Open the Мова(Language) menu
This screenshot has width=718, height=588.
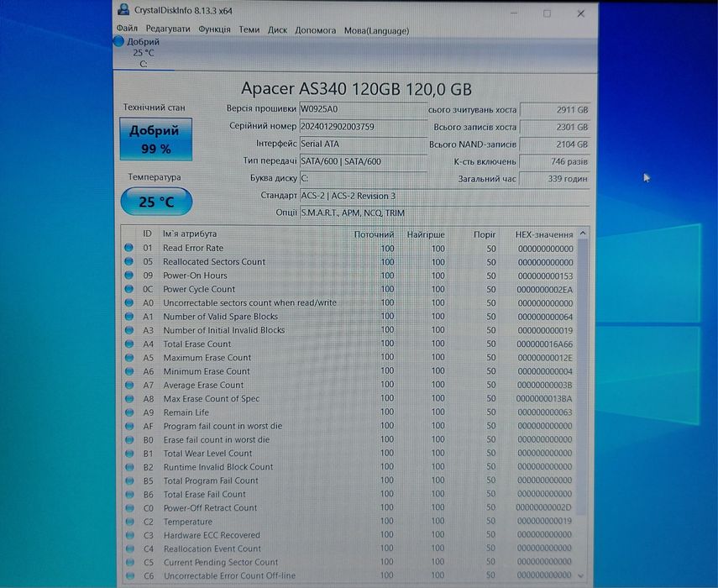pos(376,31)
